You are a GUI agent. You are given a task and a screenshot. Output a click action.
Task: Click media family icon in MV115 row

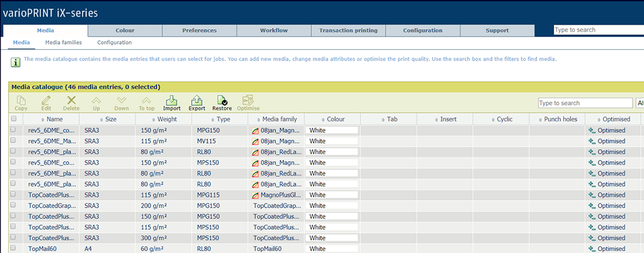coord(256,141)
